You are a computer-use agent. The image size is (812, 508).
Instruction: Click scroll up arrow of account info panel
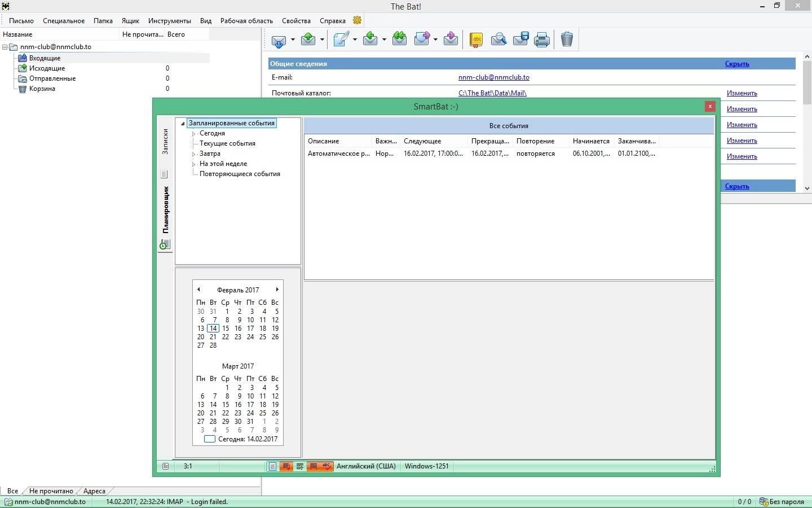807,58
